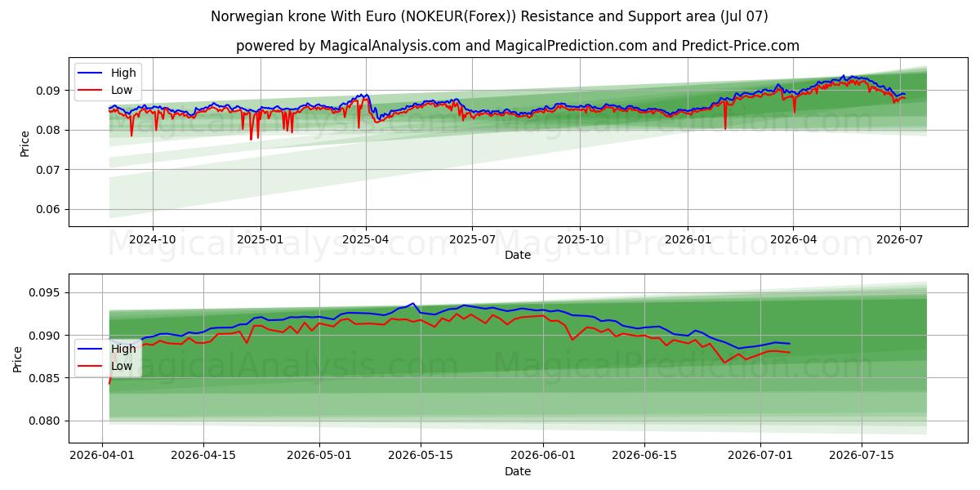The width and height of the screenshot is (980, 490).
Task: Click the 2026-01 date tick label
Action: click(x=688, y=240)
